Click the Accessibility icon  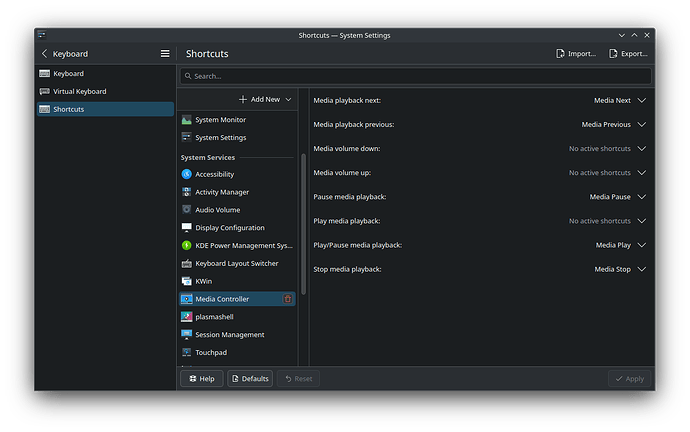(x=187, y=174)
